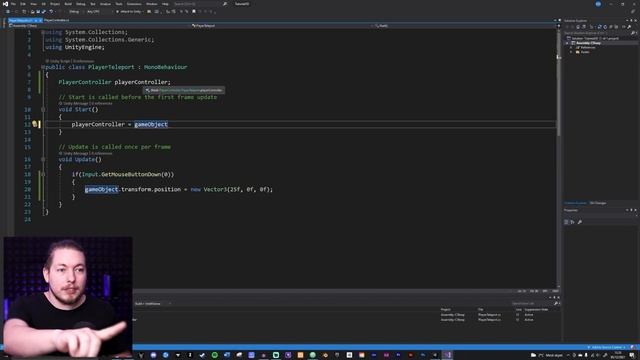Image resolution: width=640 pixels, height=360 pixels.
Task: Open the Extensions menu
Action: click(134, 4)
